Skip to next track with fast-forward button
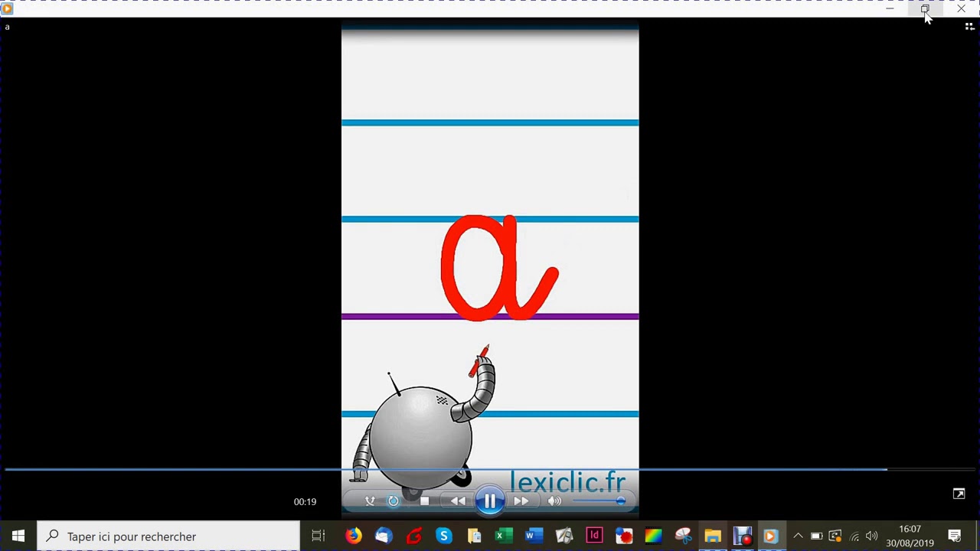980x551 pixels. [521, 501]
